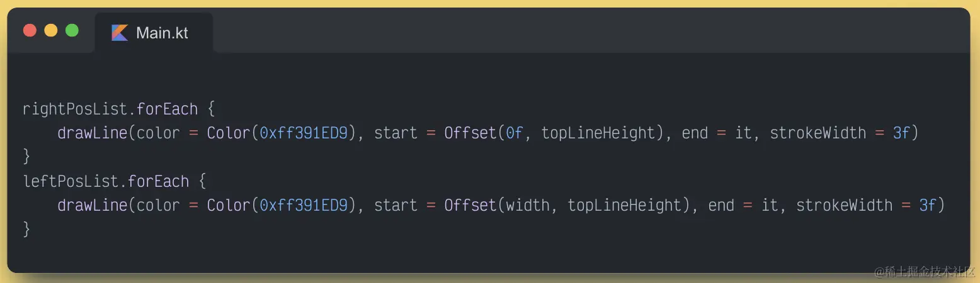Click the closing brace of the rightPosList block
This screenshot has width=980, height=283.
point(26,157)
